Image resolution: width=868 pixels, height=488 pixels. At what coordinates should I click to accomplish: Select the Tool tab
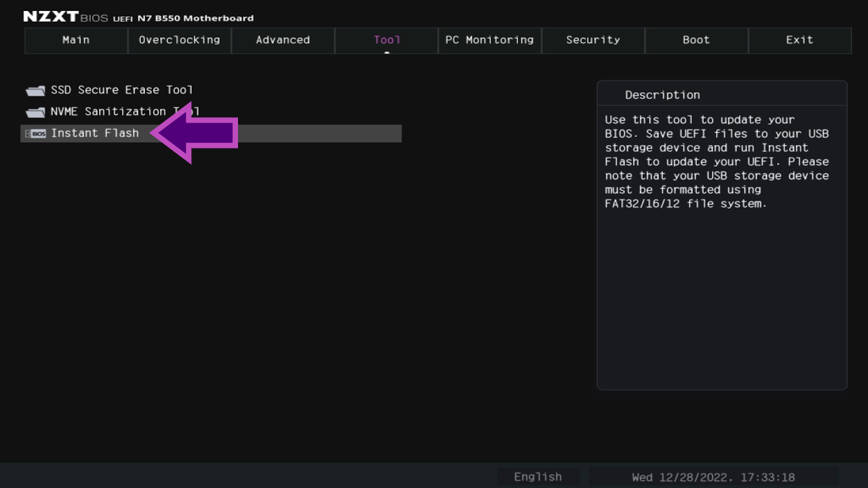[387, 40]
